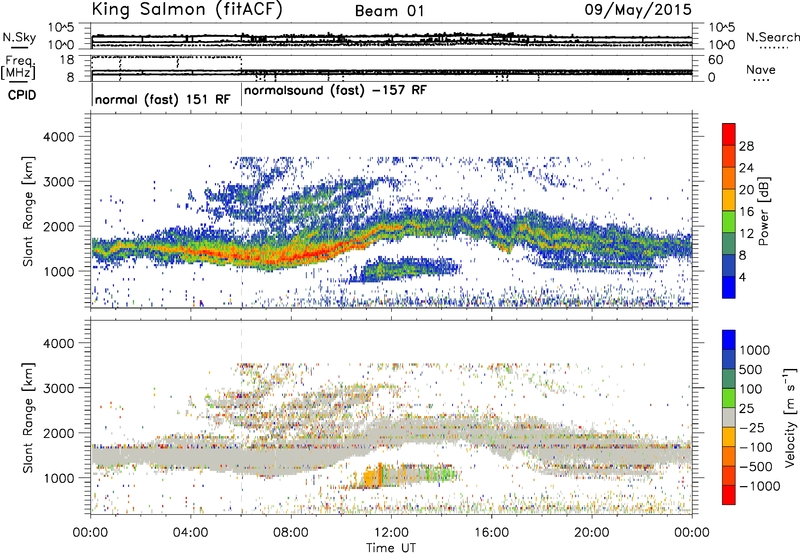Click the '500' velocity color bar value

tap(753, 369)
